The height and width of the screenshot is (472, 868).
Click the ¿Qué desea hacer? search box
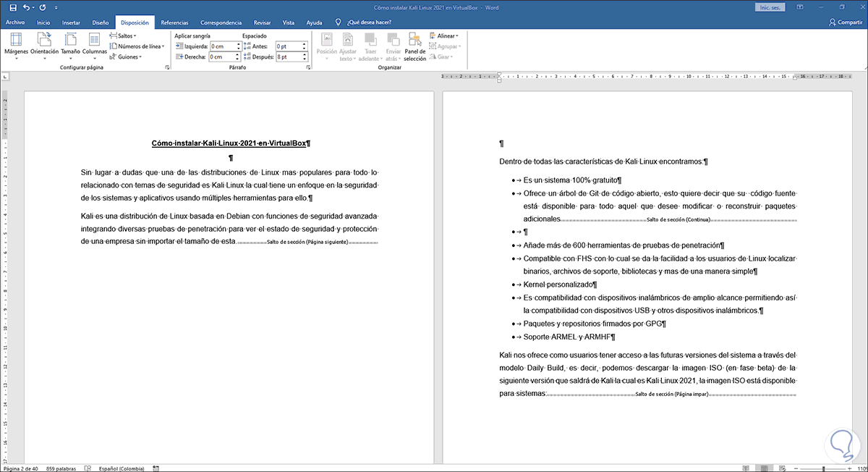click(x=369, y=22)
